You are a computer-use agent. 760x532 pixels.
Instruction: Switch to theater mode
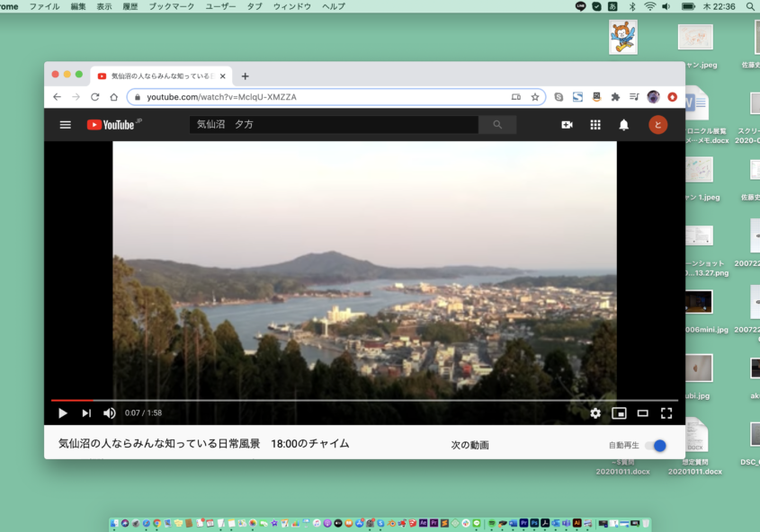pyautogui.click(x=642, y=413)
